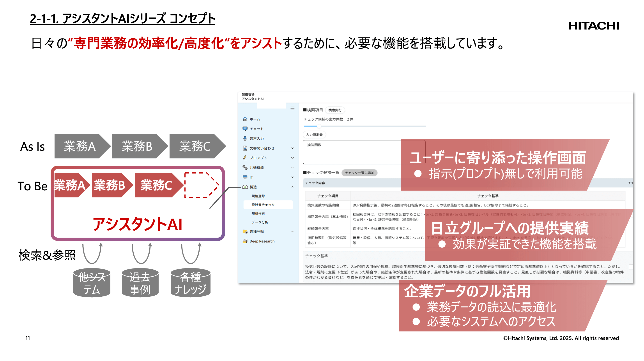Click the 過去事例 database cylinder
This screenshot has width=644, height=361.
pos(140,283)
